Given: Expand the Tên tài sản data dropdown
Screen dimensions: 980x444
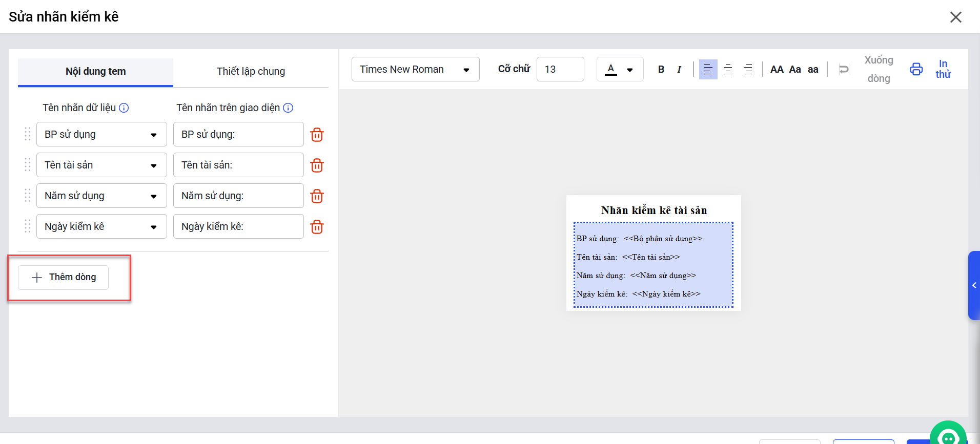Looking at the screenshot, I should click(x=101, y=165).
